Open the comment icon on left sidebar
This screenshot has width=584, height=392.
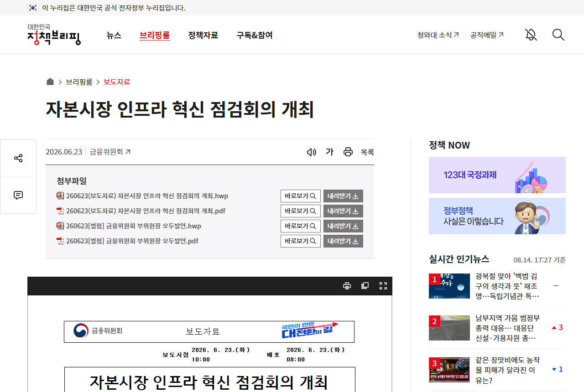click(x=18, y=195)
